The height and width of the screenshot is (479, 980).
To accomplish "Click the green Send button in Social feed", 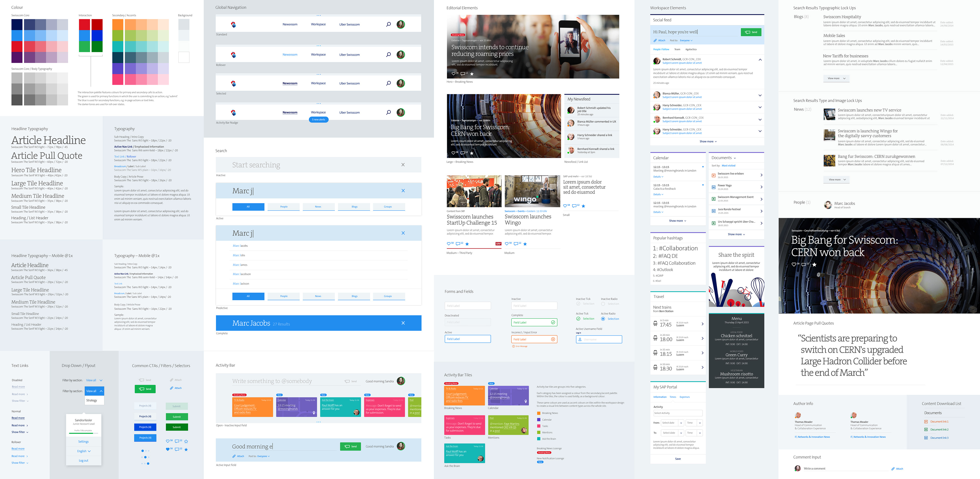I will 751,32.
